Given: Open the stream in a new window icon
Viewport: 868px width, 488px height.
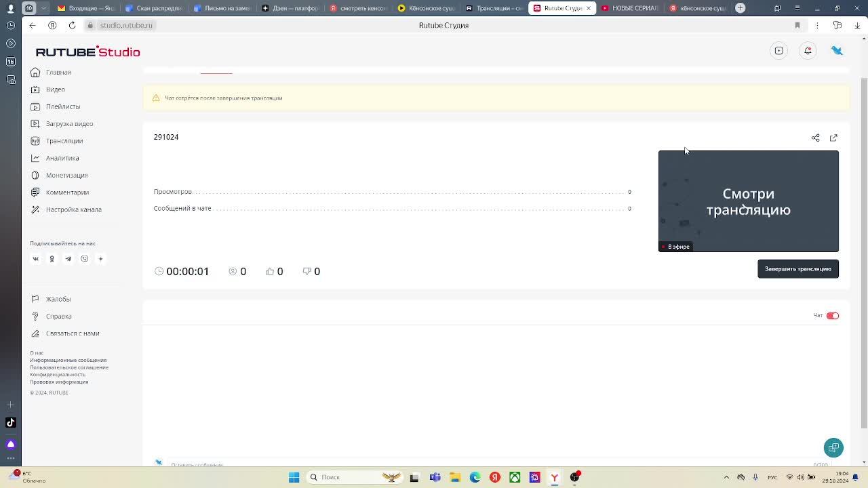Looking at the screenshot, I should pyautogui.click(x=833, y=138).
